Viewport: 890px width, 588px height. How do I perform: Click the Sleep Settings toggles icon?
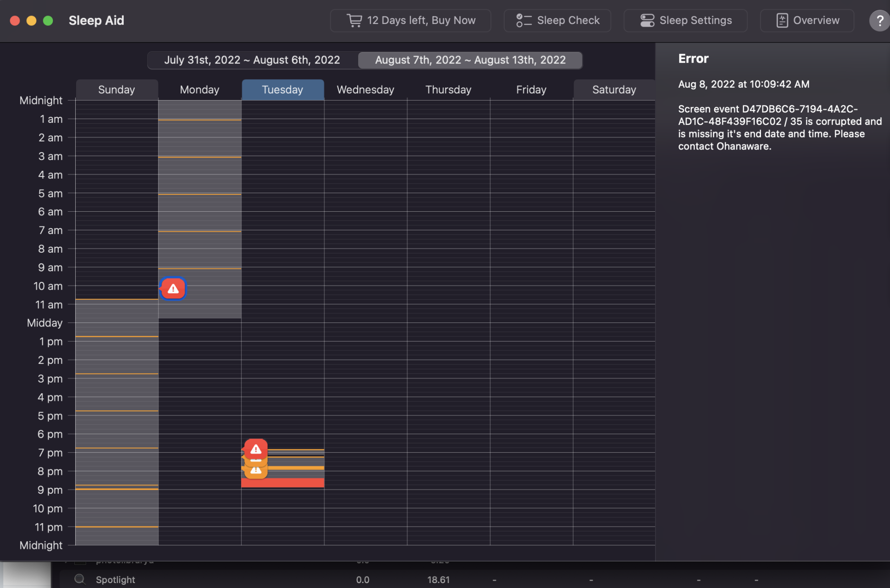click(x=647, y=20)
